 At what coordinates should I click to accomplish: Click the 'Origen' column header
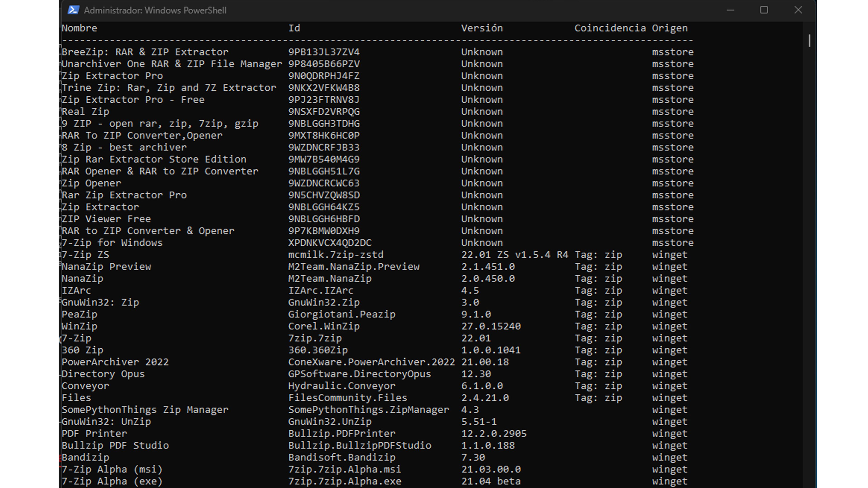670,28
